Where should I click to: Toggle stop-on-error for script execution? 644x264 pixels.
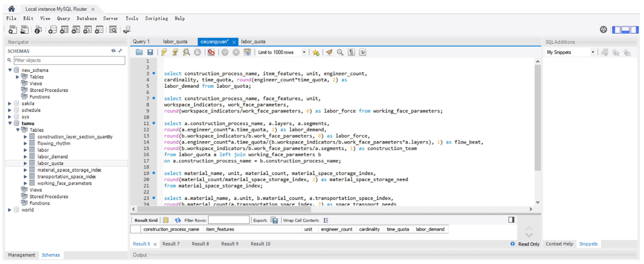(211, 52)
